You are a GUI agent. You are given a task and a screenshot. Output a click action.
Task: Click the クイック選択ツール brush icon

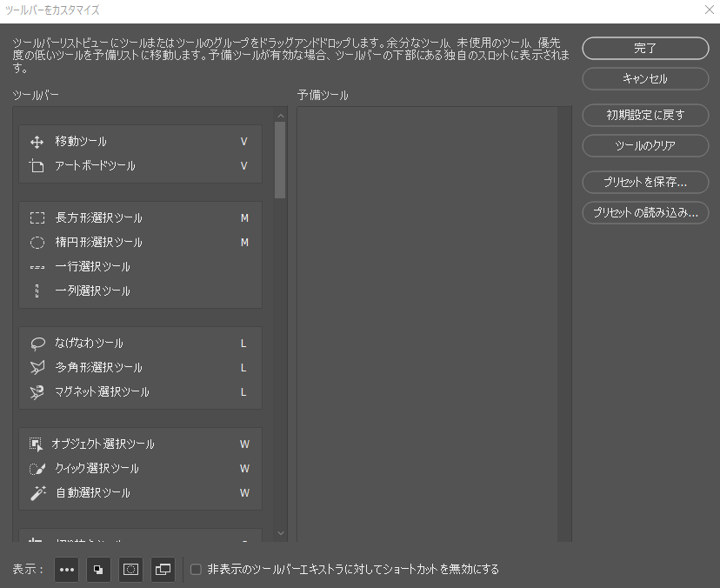[37, 469]
